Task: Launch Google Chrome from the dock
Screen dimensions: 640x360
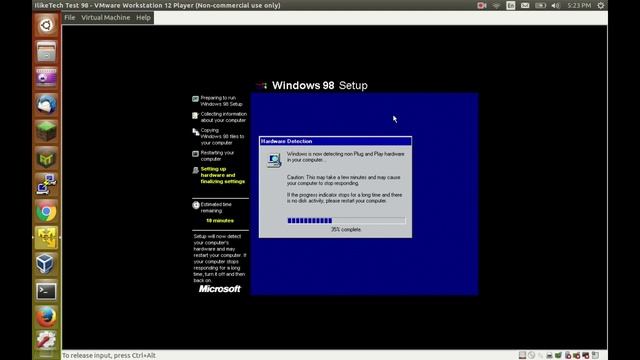Action: pyautogui.click(x=46, y=211)
